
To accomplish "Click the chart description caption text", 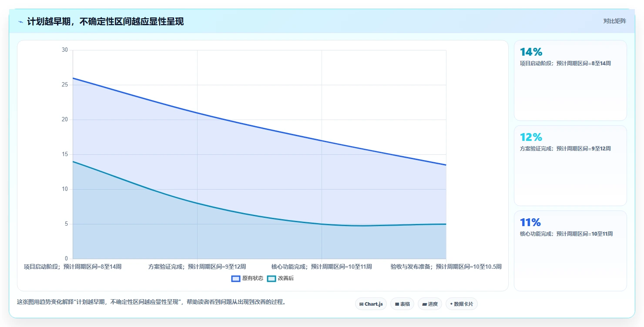I will pos(151,302).
